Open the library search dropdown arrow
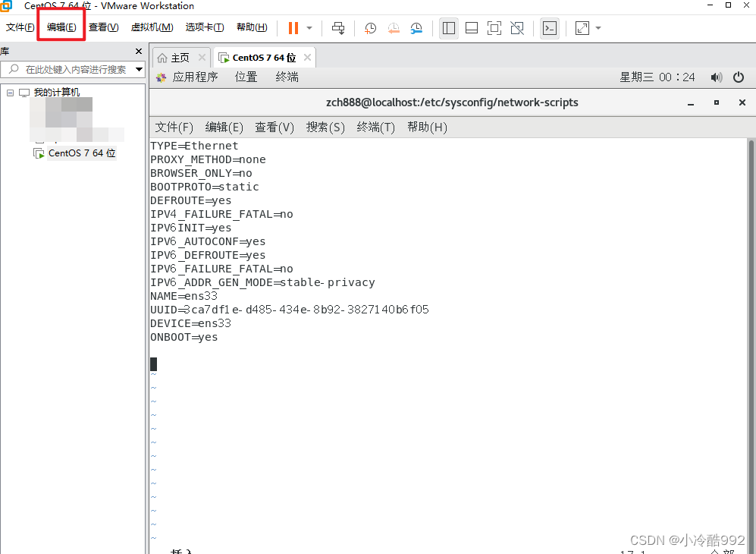 click(138, 69)
